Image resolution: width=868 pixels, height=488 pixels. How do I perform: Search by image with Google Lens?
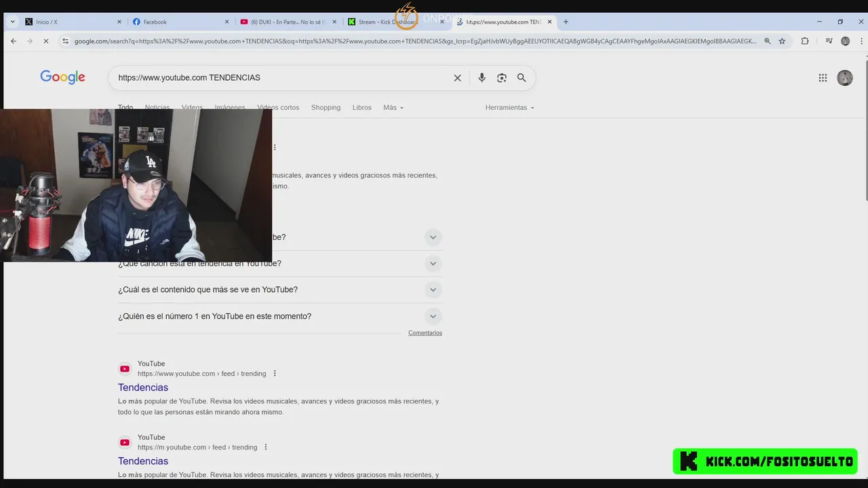pos(502,78)
